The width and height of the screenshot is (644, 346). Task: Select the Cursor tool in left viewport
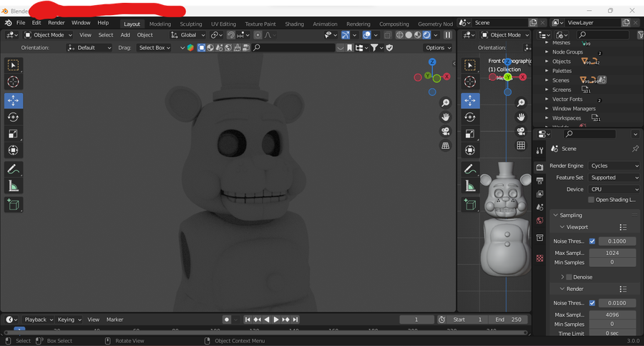[13, 82]
